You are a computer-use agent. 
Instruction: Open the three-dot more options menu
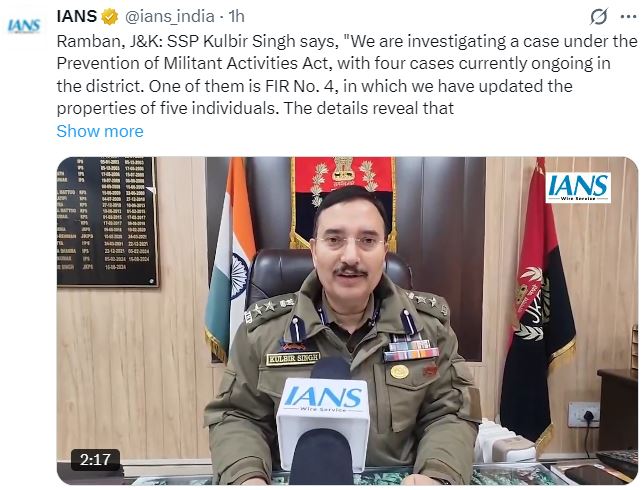coord(628,17)
